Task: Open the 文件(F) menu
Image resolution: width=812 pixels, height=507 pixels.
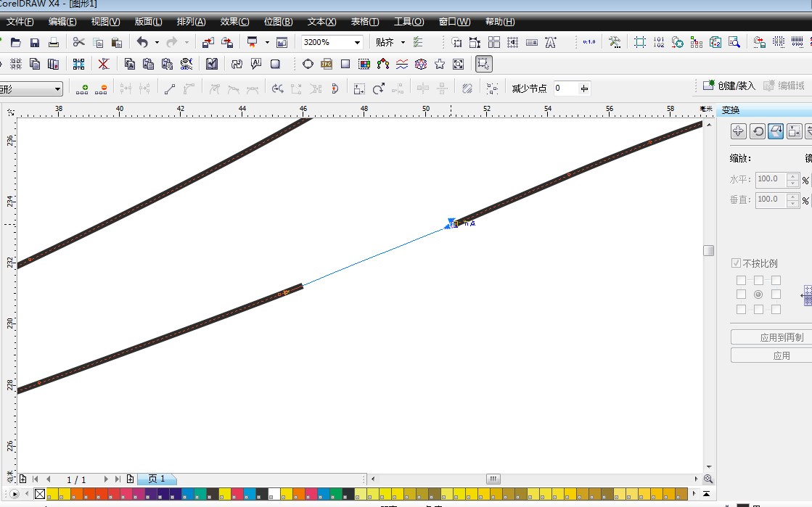Action: (x=20, y=22)
